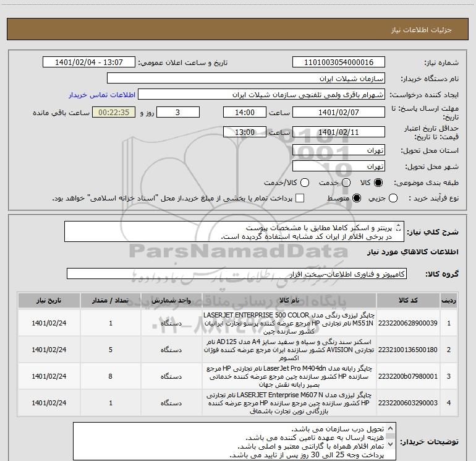Click the LASERJET ENTERPRISE 500 COLOR item name

click(289, 323)
